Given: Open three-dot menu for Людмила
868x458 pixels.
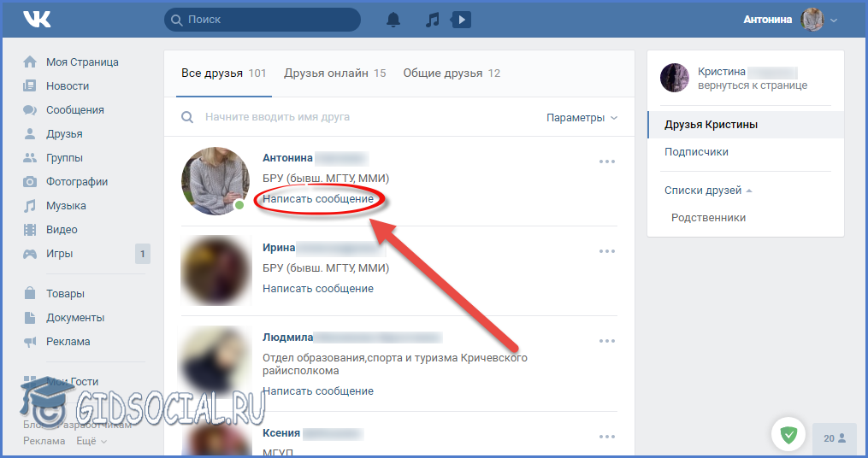Looking at the screenshot, I should (606, 341).
